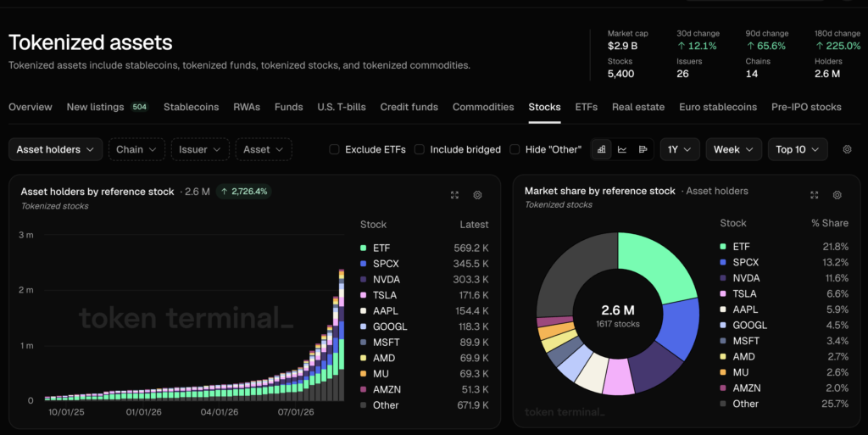Click the pink TSLA swatch in donut chart legend
Image resolution: width=868 pixels, height=435 pixels.
(723, 294)
